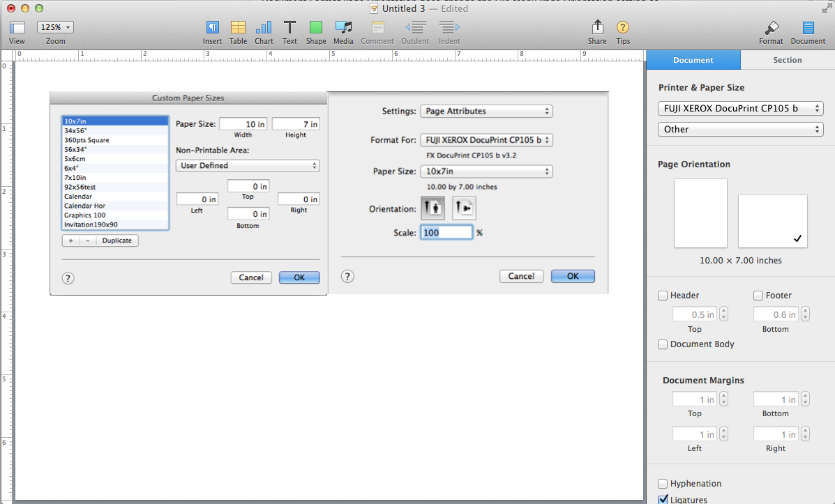Click Document Margins Top stepper
The width and height of the screenshot is (835, 504).
[723, 399]
